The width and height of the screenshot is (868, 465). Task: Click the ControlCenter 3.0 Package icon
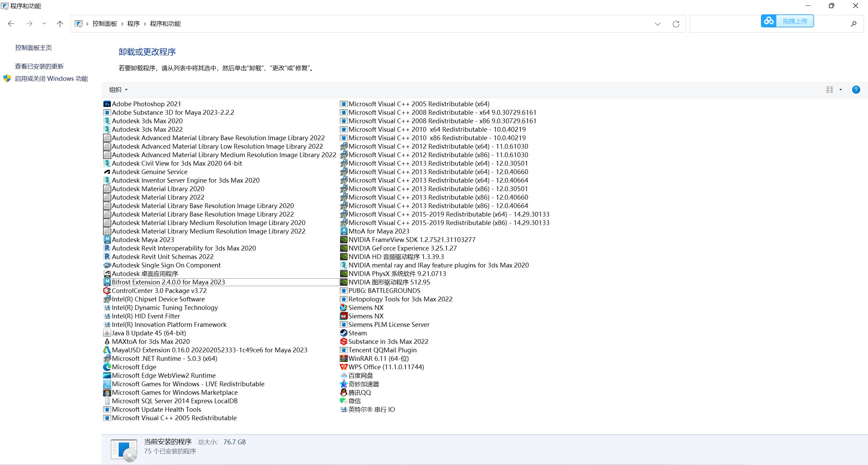pyautogui.click(x=107, y=291)
